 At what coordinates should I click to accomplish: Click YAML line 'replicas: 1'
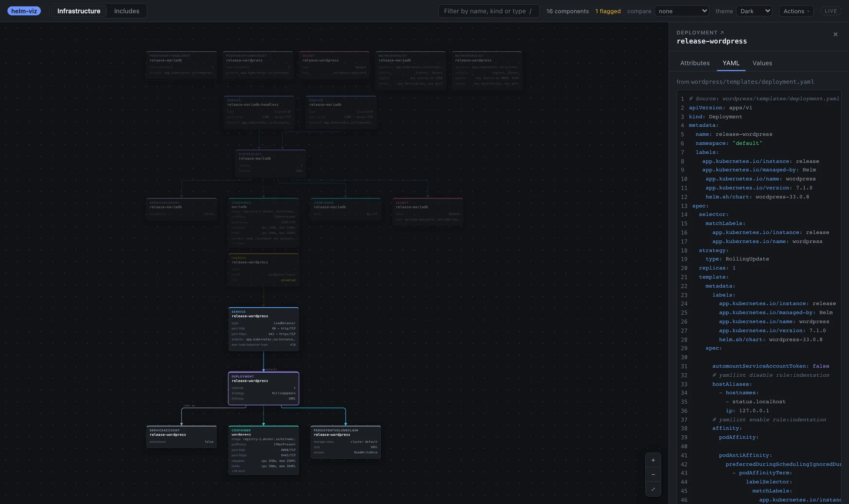tap(717, 268)
